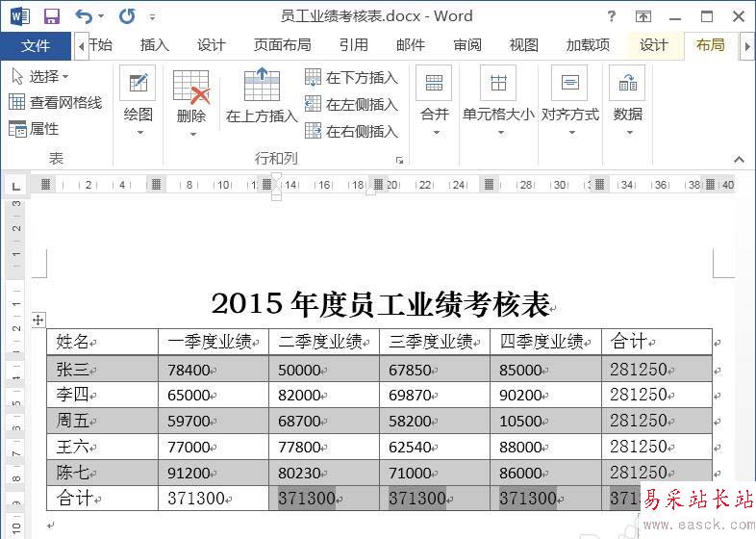Switch to 页面布局 tab
Image resolution: width=756 pixels, height=539 pixels.
pyautogui.click(x=283, y=45)
